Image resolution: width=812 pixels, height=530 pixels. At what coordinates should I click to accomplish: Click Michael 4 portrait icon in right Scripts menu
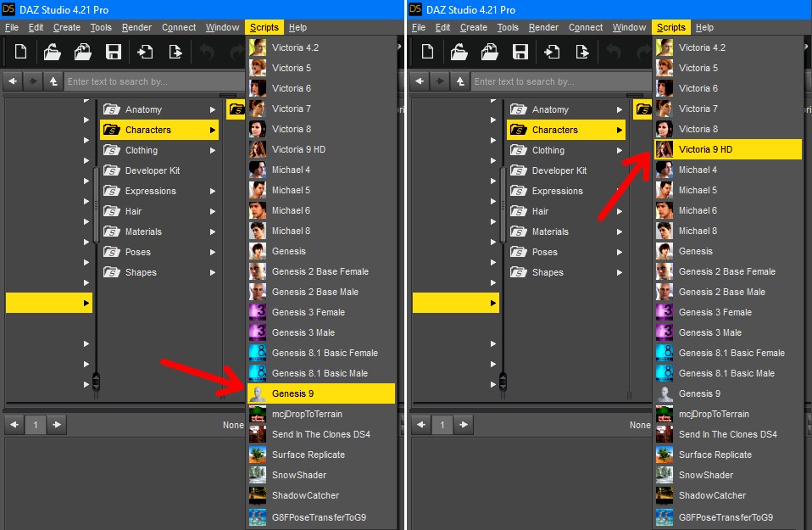click(x=665, y=170)
